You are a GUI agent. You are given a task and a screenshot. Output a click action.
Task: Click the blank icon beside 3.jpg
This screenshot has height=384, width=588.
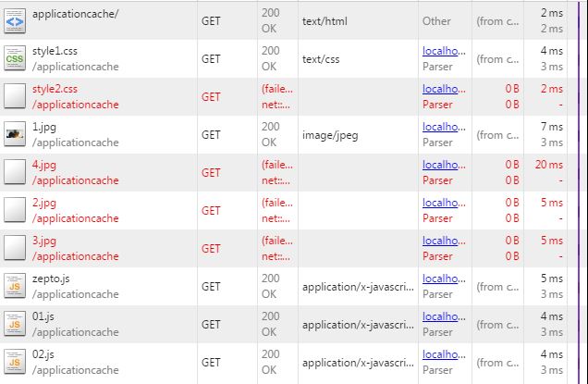[x=15, y=248]
